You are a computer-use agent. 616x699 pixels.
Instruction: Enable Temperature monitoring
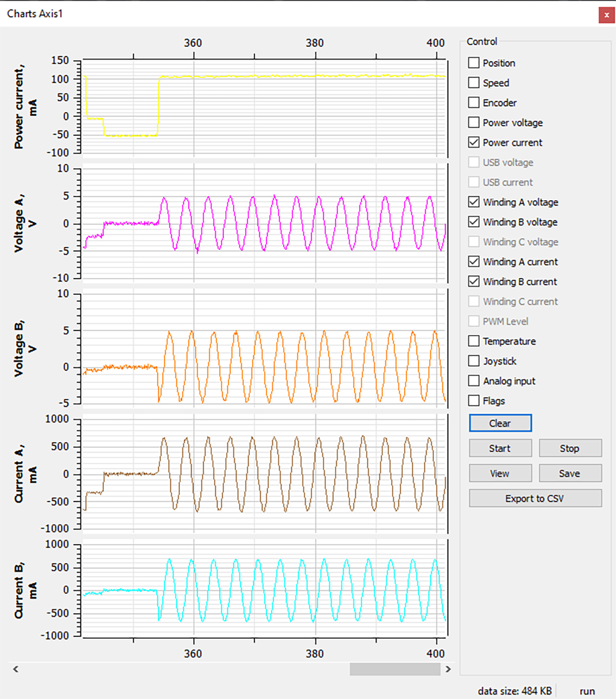click(x=474, y=341)
